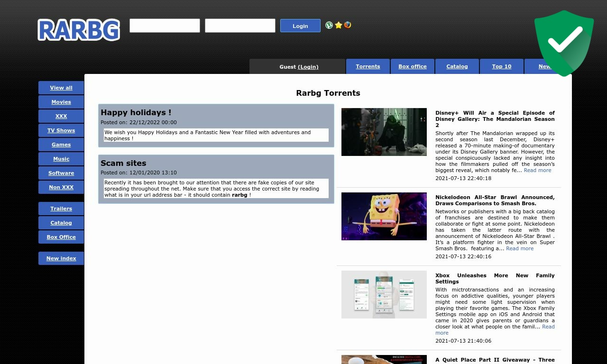Image resolution: width=607 pixels, height=364 pixels.
Task: Click the RARBG logo
Action: (x=79, y=30)
